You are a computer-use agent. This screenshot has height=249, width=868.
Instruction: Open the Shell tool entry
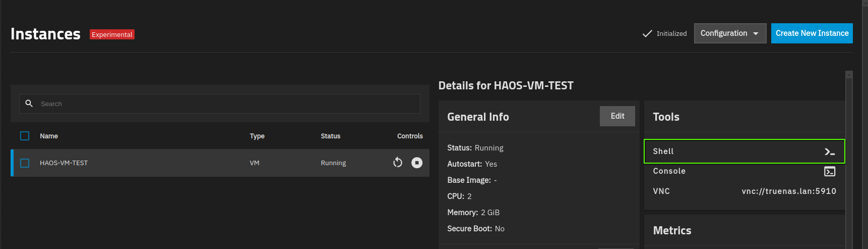tap(745, 151)
